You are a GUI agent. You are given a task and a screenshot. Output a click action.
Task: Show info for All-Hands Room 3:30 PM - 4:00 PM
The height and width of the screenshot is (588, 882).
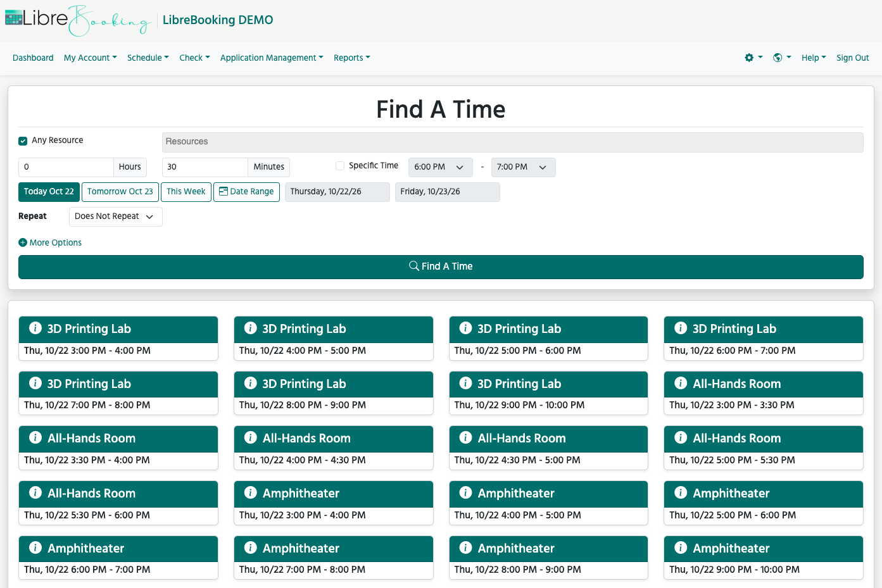coord(35,437)
